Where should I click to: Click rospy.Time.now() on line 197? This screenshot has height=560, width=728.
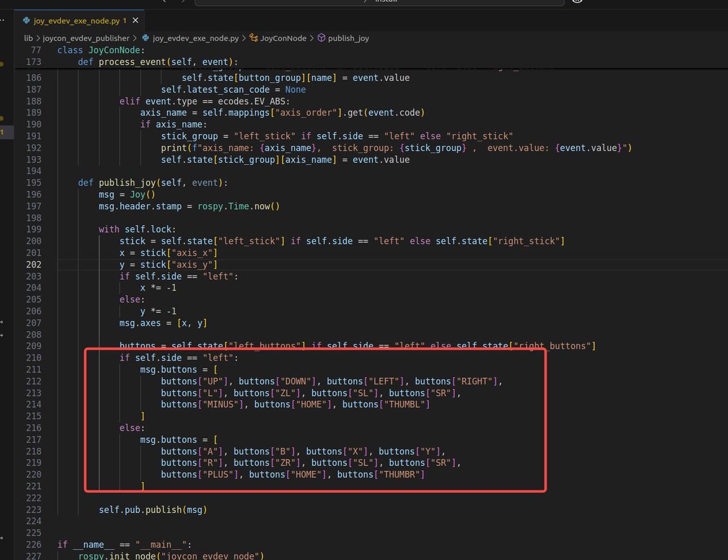238,206
